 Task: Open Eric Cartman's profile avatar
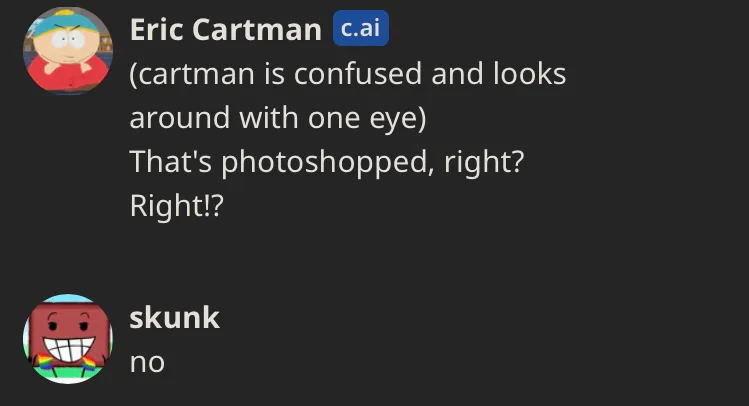[x=68, y=51]
